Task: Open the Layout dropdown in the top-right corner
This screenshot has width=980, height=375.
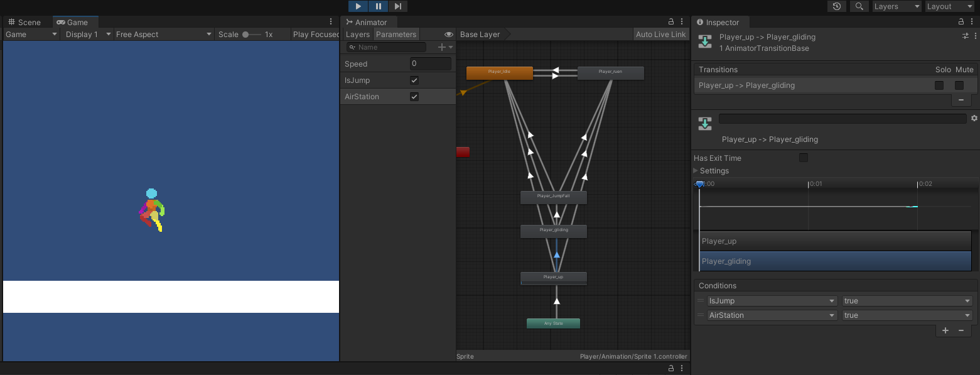Action: pos(949,6)
